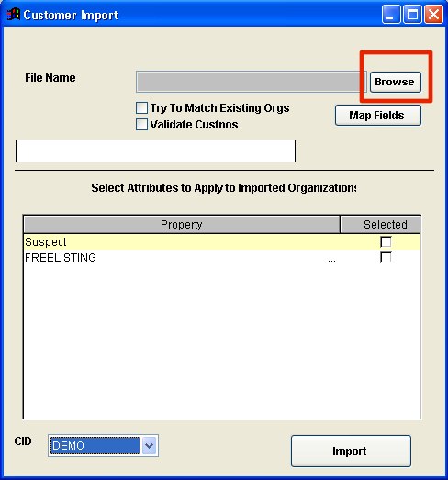Start the customer Import
This screenshot has width=448, height=480.
click(351, 451)
